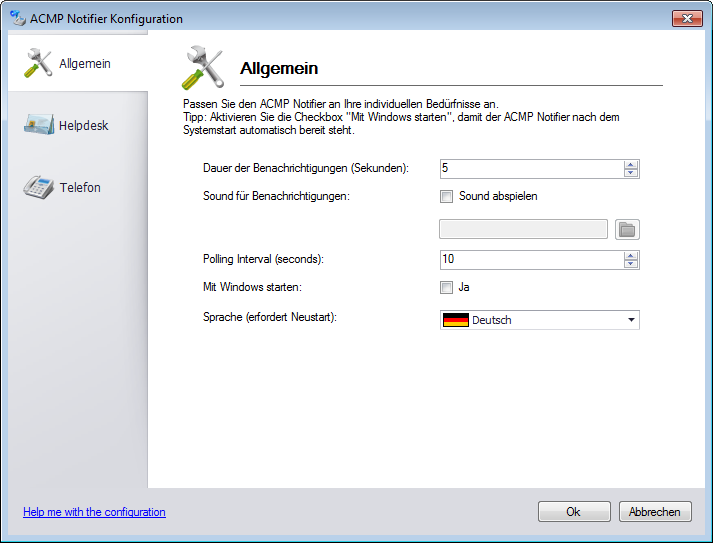Viewport: 713px width, 543px height.
Task: Switch to the Helpdesk tab
Action: pyautogui.click(x=83, y=126)
